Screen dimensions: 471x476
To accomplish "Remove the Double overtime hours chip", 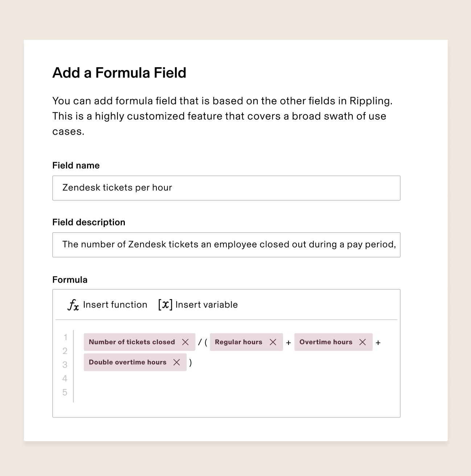I will [x=177, y=362].
